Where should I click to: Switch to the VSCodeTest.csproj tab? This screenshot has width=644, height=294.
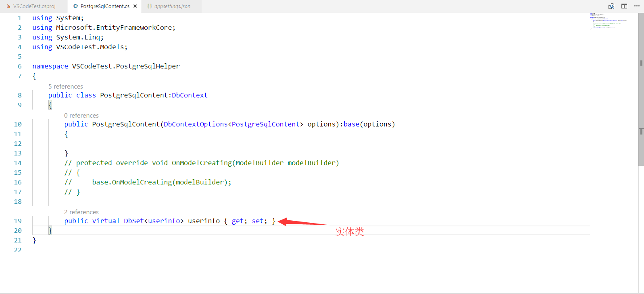34,6
